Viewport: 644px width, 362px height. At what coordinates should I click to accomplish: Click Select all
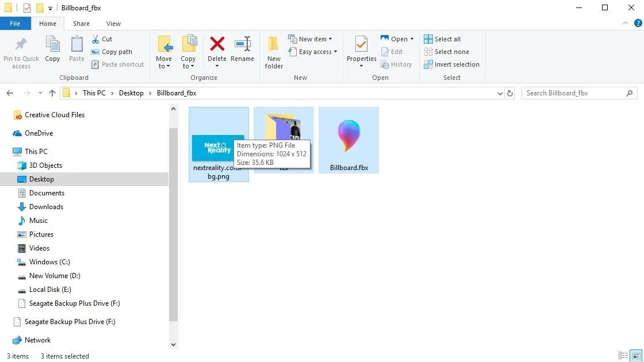pyautogui.click(x=442, y=39)
